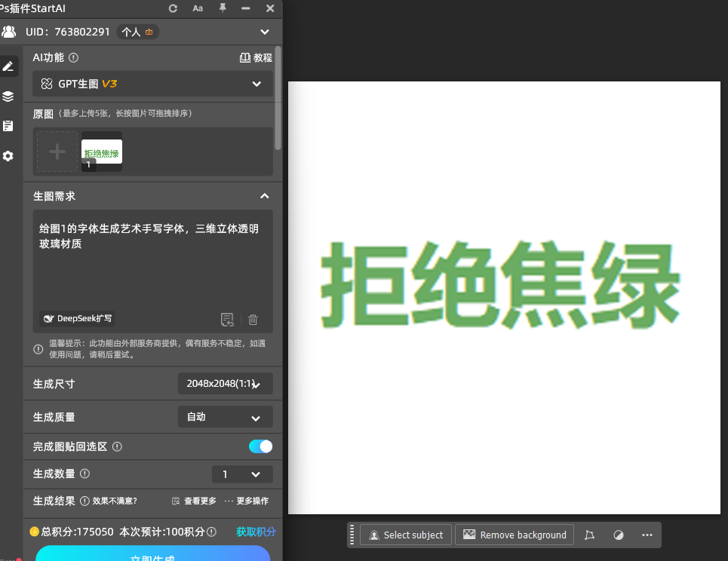Click the StartAI panel scrollbar
Viewport: 728px width, 561px height.
[x=278, y=98]
